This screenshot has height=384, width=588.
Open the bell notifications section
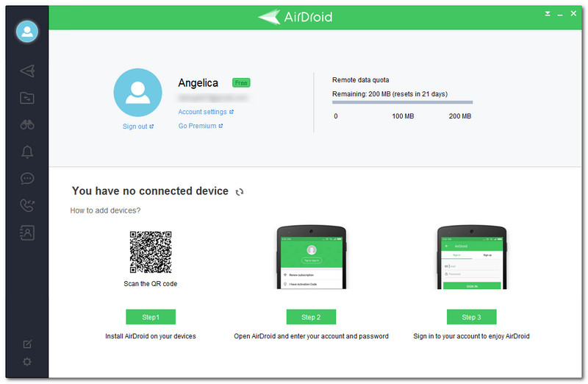pyautogui.click(x=27, y=152)
